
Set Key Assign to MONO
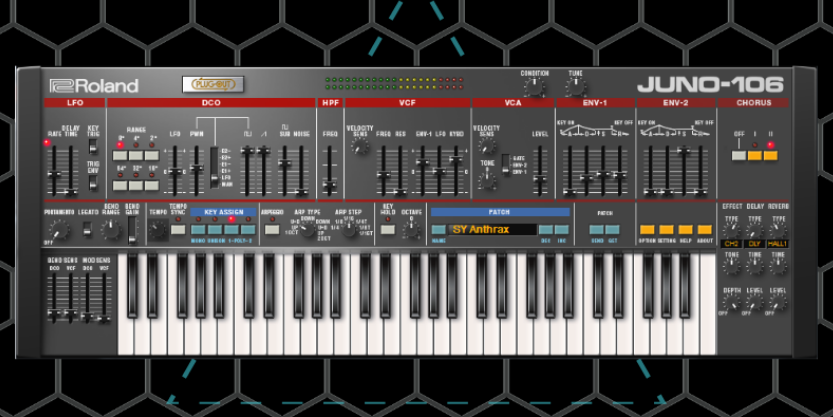(198, 229)
